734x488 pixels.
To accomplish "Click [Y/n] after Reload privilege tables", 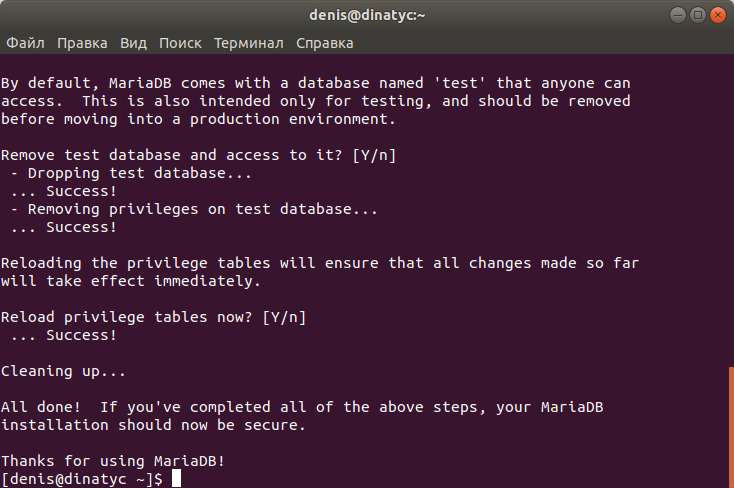I will pyautogui.click(x=284, y=317).
